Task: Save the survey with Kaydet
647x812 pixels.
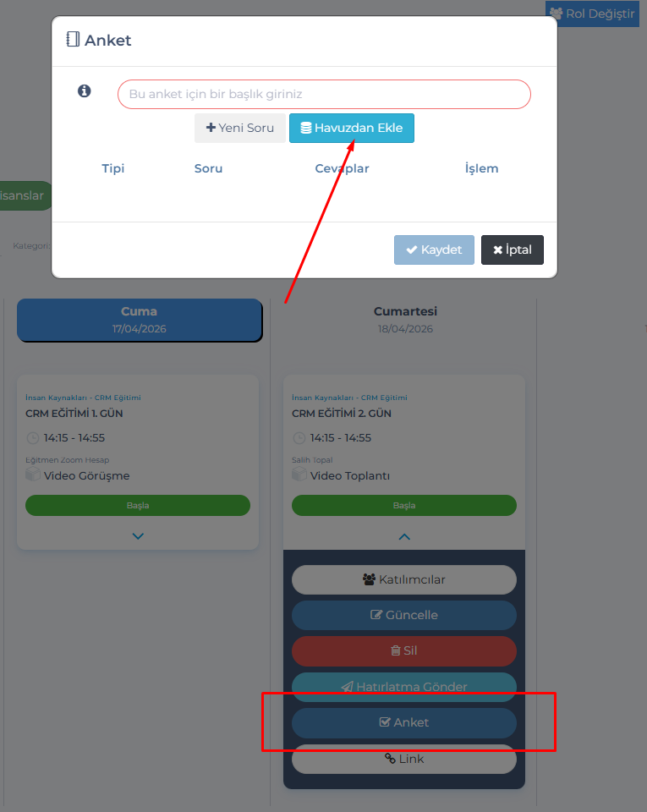Action: (434, 250)
